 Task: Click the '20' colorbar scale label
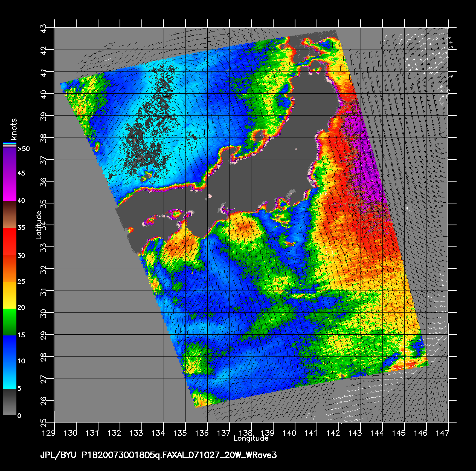click(x=21, y=308)
